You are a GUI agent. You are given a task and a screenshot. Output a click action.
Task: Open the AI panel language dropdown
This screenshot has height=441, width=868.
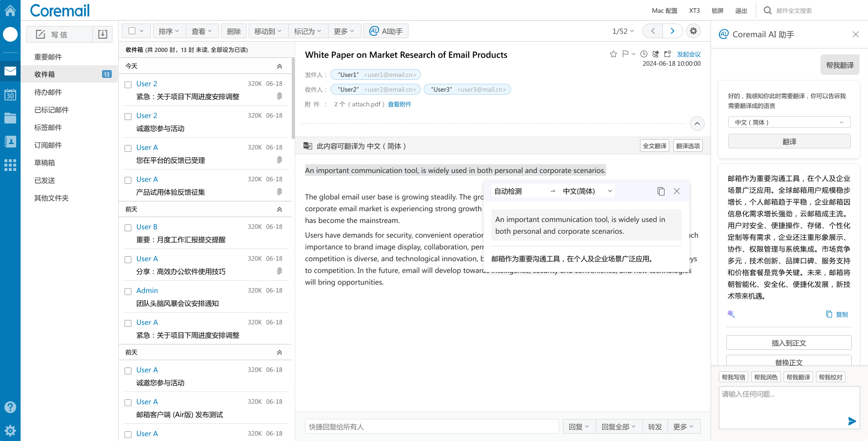pos(789,122)
